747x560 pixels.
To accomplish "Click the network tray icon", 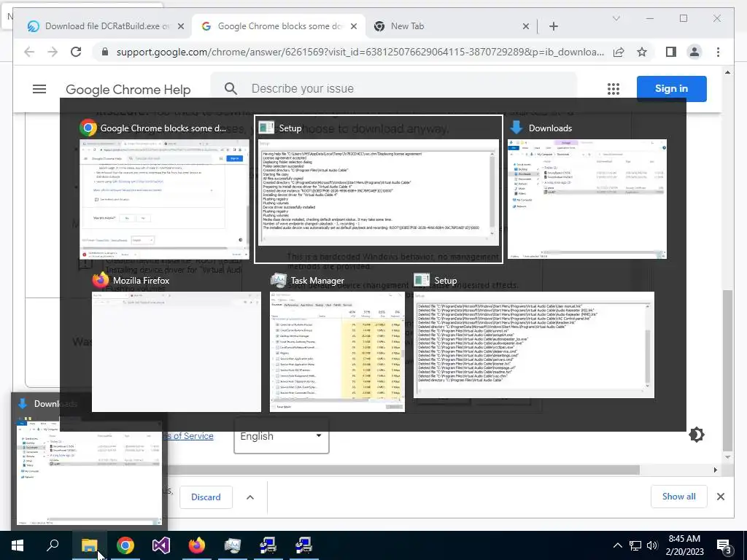I will coord(635,545).
